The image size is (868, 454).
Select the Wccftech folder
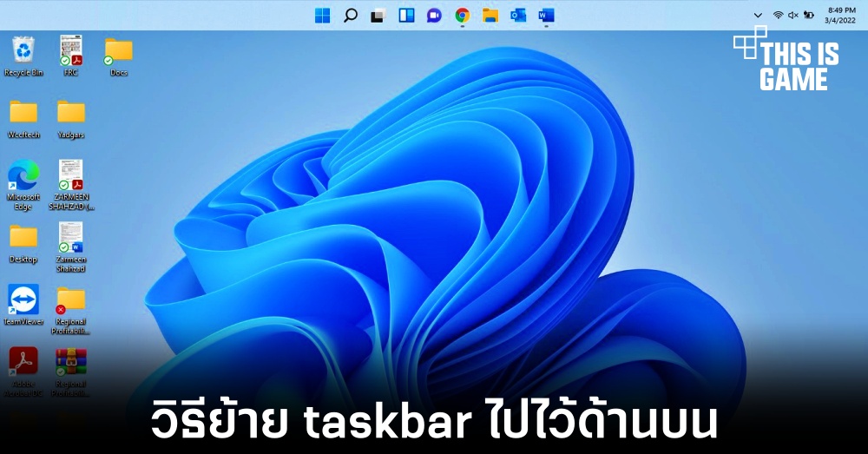pyautogui.click(x=23, y=118)
